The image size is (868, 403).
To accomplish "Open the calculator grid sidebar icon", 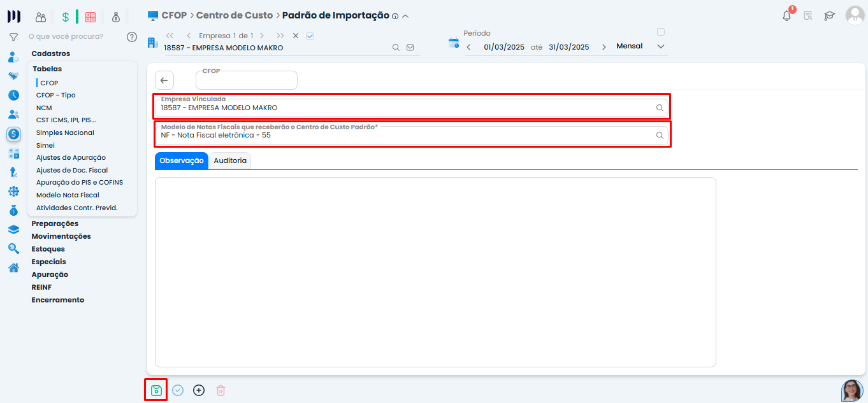I will [x=13, y=153].
